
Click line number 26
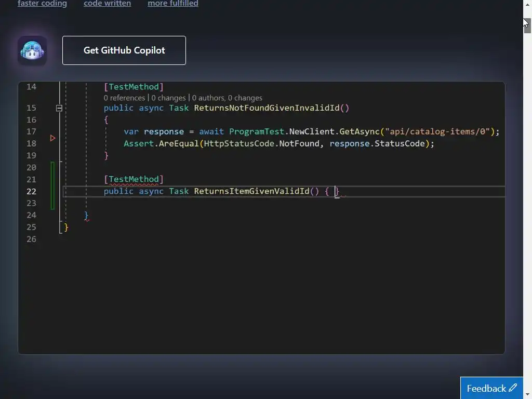[31, 239]
